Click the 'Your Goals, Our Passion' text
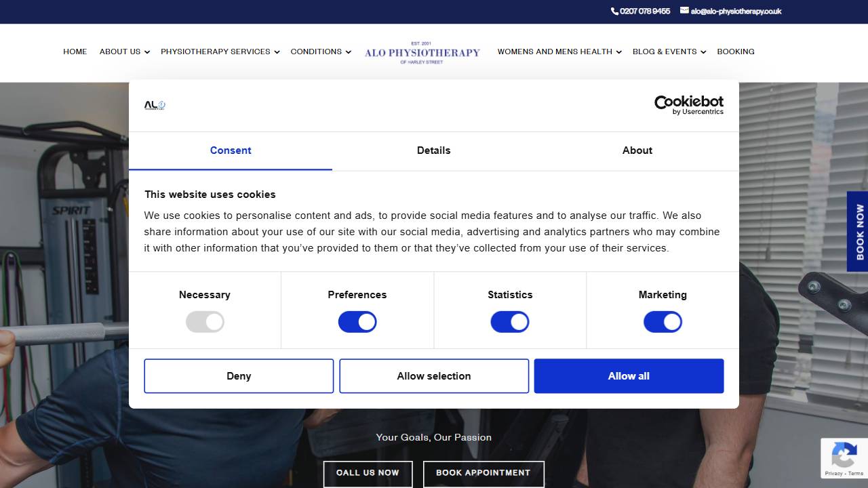This screenshot has width=868, height=488. (434, 437)
